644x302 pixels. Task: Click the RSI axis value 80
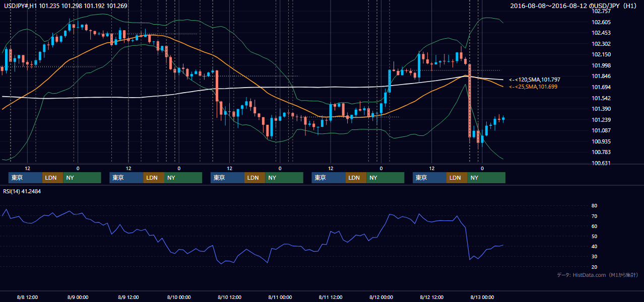point(595,206)
